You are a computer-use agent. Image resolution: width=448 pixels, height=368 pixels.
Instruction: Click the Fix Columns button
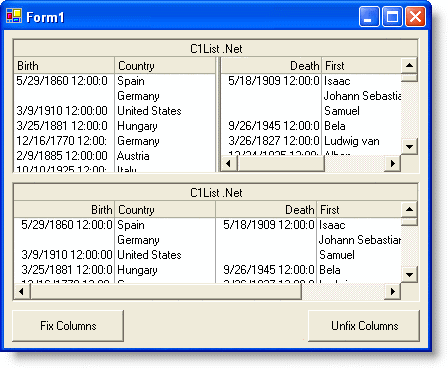pos(68,326)
